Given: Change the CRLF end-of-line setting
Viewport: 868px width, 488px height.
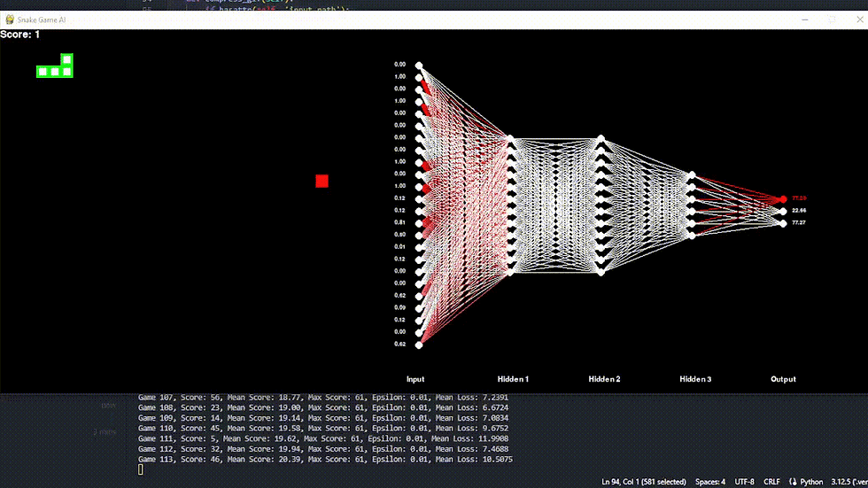Looking at the screenshot, I should [771, 482].
